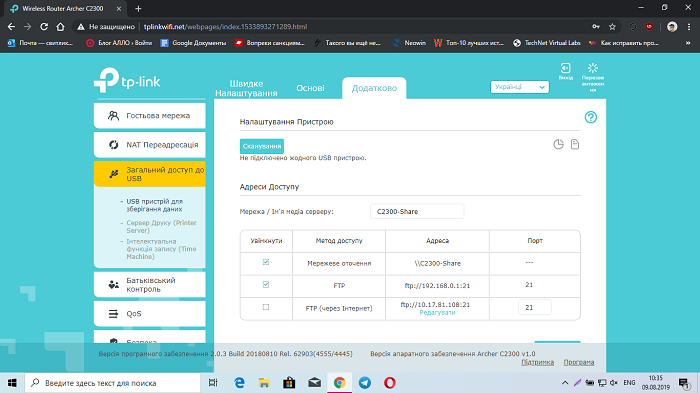This screenshot has width=700, height=393.
Task: Enable the FTP (через Інтернет) checkbox
Action: pyautogui.click(x=266, y=307)
